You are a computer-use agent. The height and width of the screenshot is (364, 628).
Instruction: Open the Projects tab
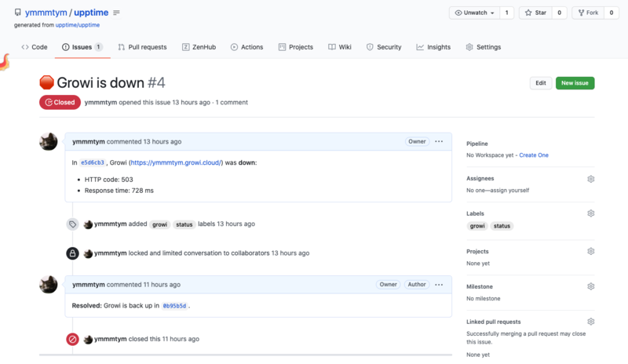pyautogui.click(x=296, y=47)
